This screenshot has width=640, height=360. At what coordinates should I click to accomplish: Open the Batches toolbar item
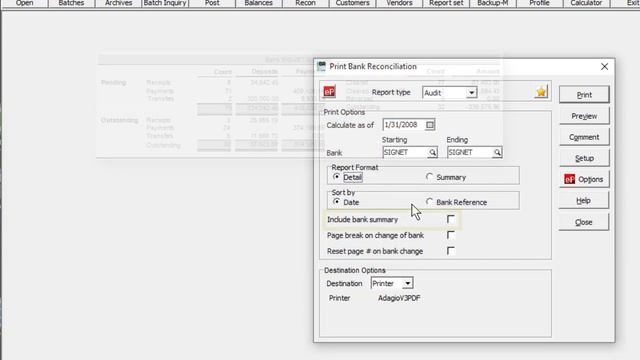(71, 3)
